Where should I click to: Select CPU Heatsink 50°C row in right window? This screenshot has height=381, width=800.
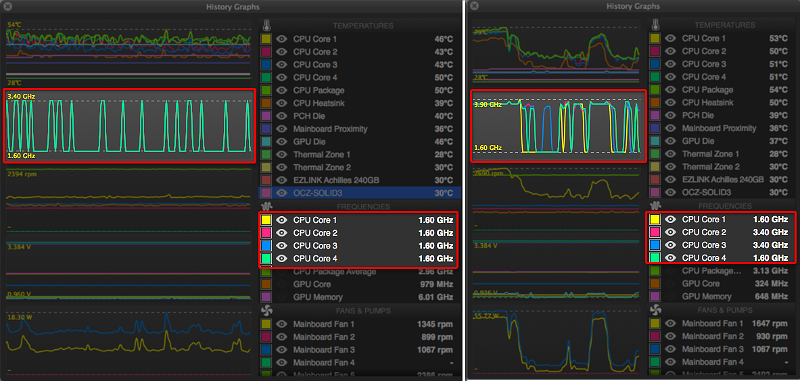tap(722, 103)
